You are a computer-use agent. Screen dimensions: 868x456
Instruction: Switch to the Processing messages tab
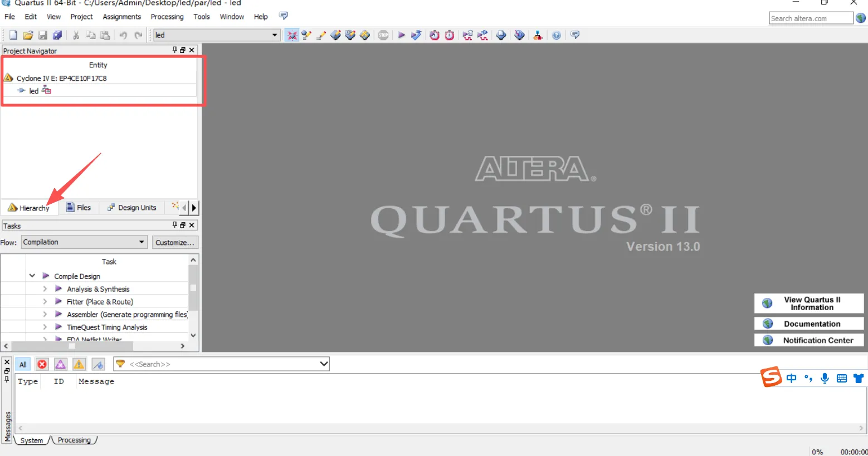click(x=74, y=440)
